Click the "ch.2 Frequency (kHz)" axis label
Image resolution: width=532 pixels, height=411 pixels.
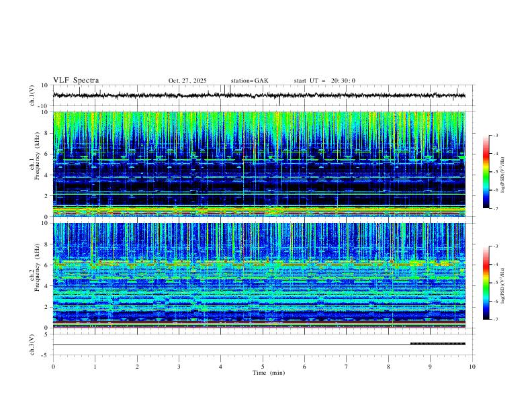pyautogui.click(x=34, y=268)
